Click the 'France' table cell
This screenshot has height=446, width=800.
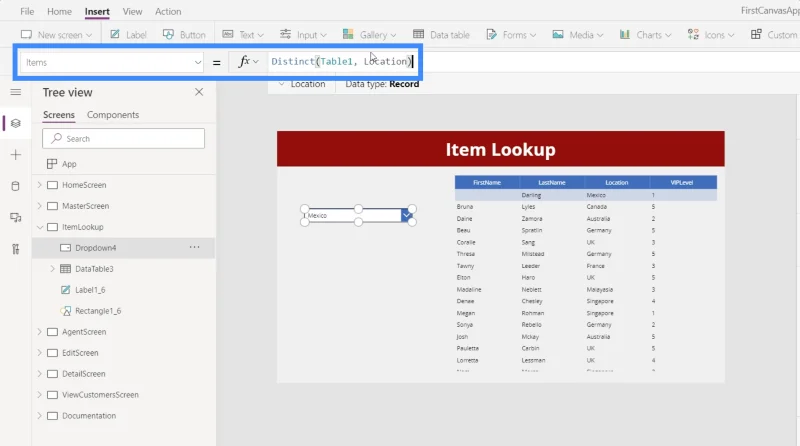[595, 266]
